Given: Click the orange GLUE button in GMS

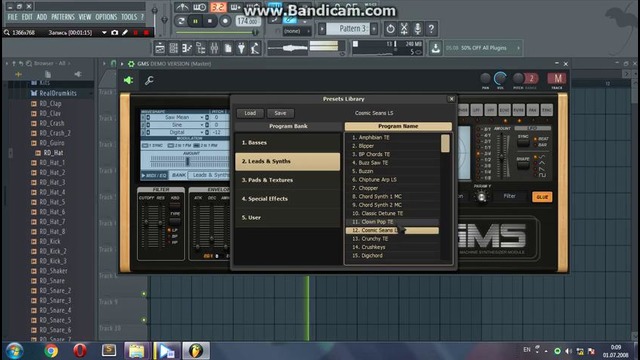Looking at the screenshot, I should point(542,197).
